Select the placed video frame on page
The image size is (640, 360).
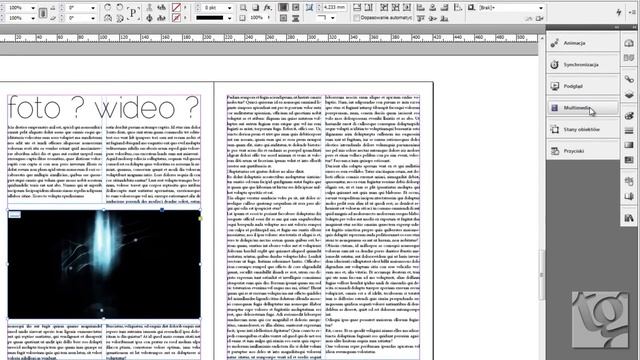(104, 264)
